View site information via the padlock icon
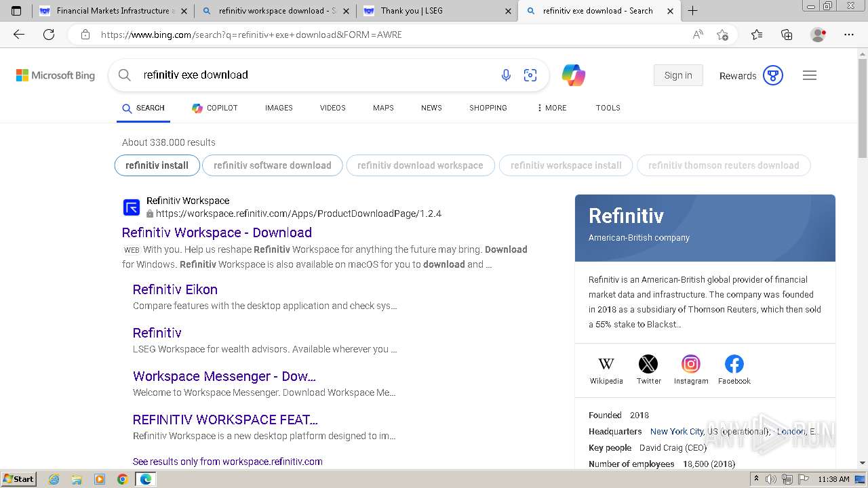This screenshot has width=868, height=488. point(85,35)
